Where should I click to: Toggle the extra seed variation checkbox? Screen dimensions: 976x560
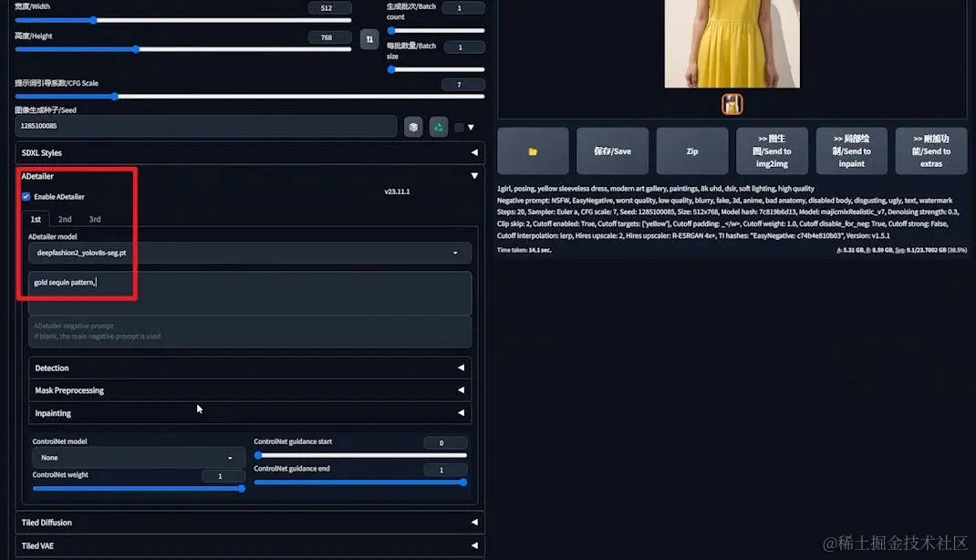459,127
